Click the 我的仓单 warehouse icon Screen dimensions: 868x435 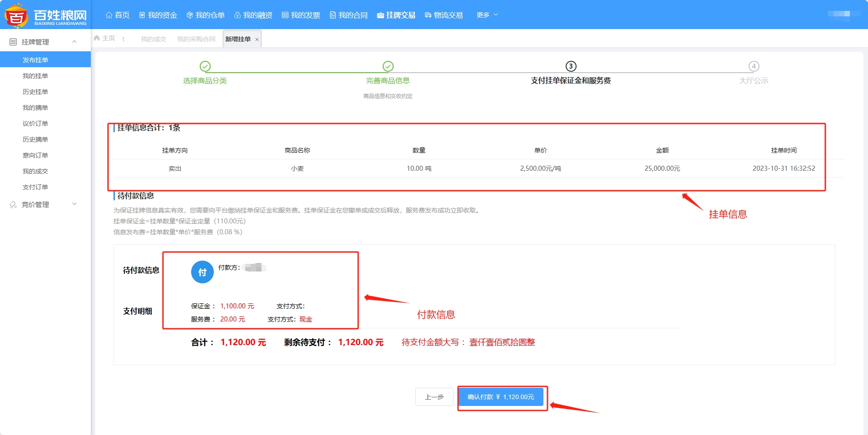(190, 15)
